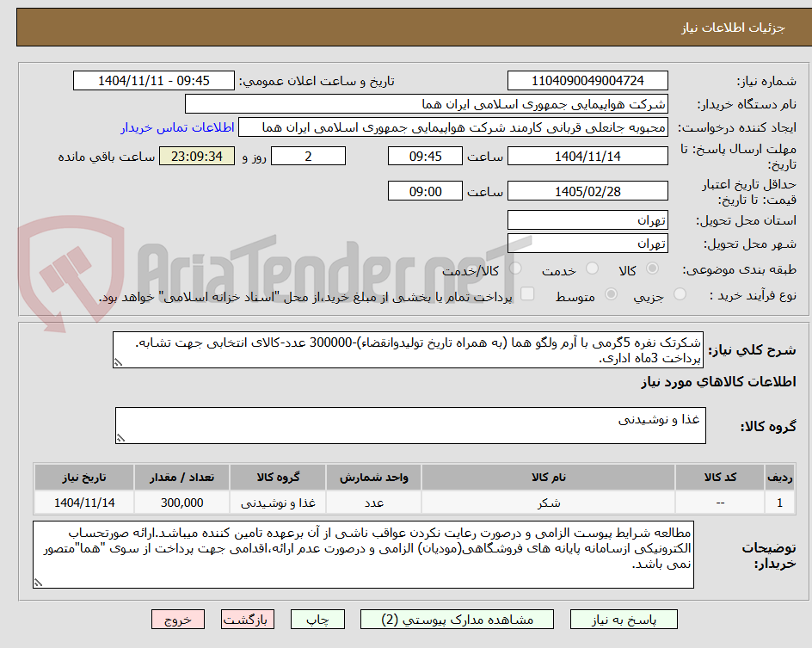Click the چاپ print button

tap(317, 620)
